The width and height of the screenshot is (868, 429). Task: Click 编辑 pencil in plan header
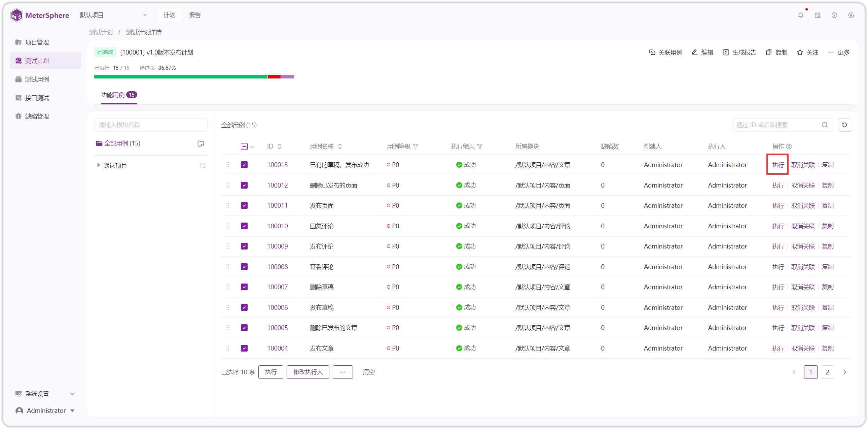[x=702, y=52]
